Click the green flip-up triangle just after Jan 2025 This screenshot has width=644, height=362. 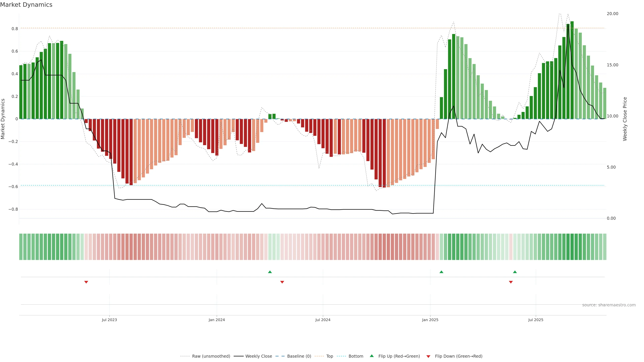point(441,272)
